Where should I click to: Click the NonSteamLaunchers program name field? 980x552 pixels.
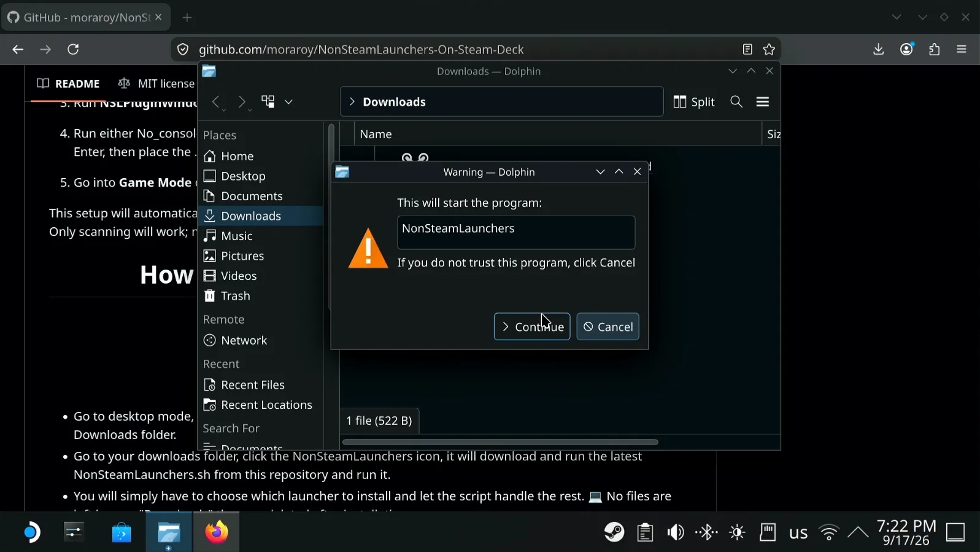(516, 233)
